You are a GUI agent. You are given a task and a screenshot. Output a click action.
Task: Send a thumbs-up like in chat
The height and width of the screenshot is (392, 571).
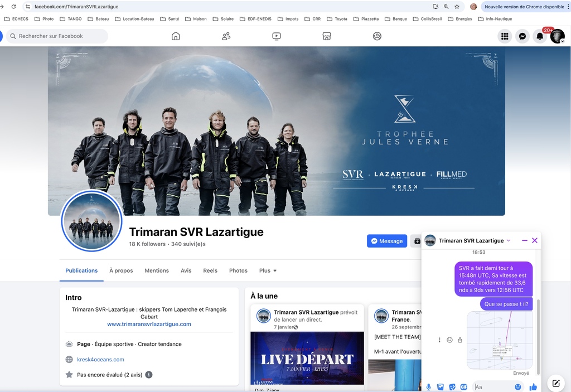[x=533, y=387]
